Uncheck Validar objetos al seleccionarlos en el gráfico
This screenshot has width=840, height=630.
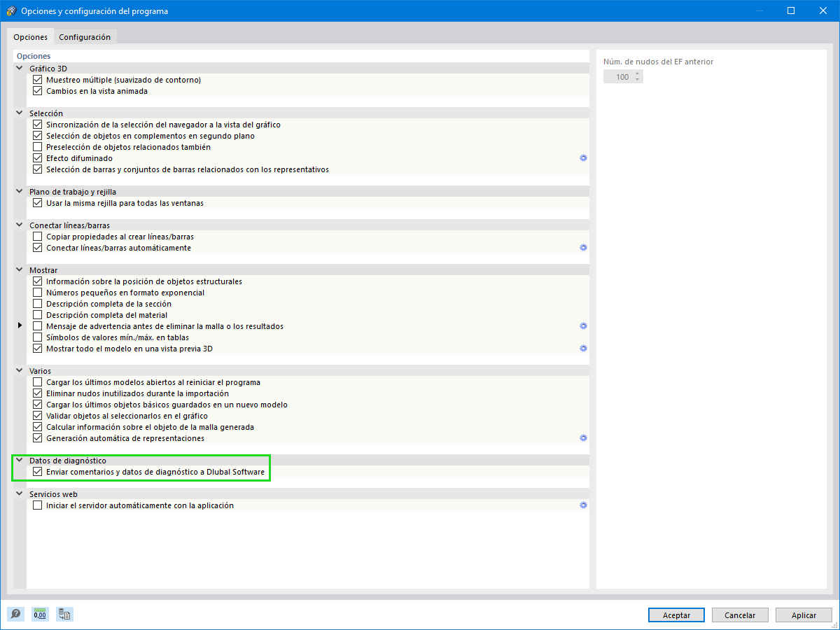coord(38,416)
